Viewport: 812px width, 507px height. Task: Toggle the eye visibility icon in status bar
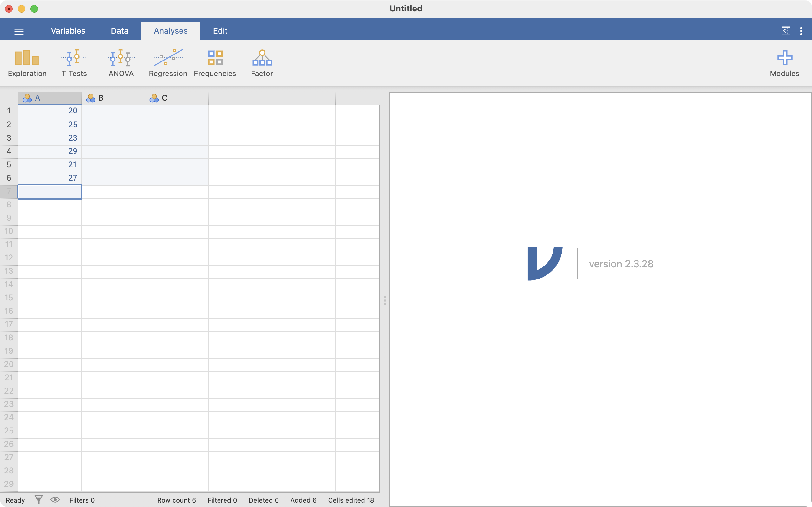(55, 500)
